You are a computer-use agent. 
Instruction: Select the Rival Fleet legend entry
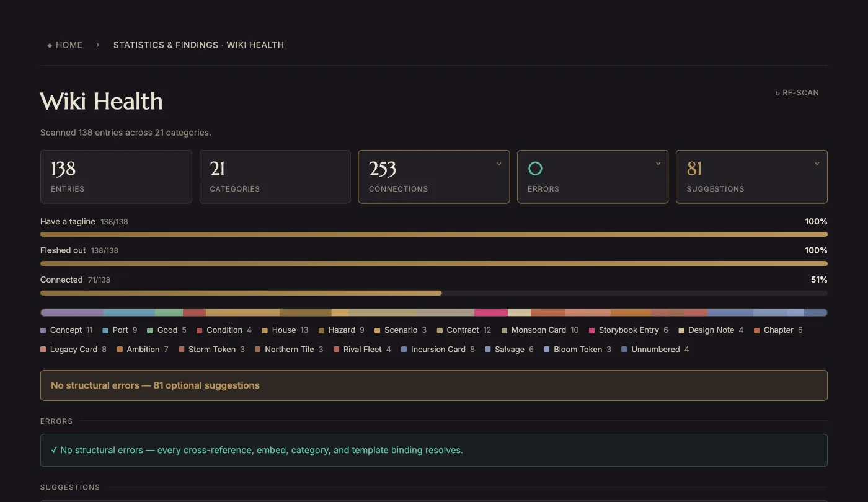coord(362,350)
